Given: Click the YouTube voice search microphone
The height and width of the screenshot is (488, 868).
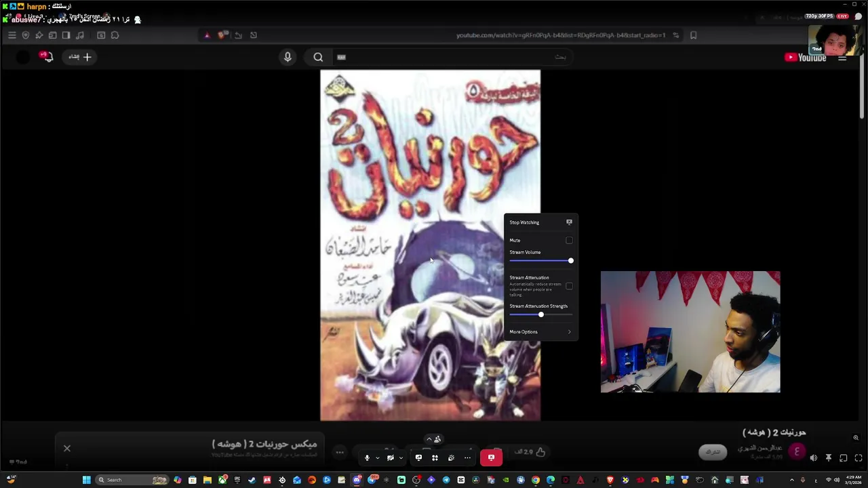Looking at the screenshot, I should [x=288, y=57].
